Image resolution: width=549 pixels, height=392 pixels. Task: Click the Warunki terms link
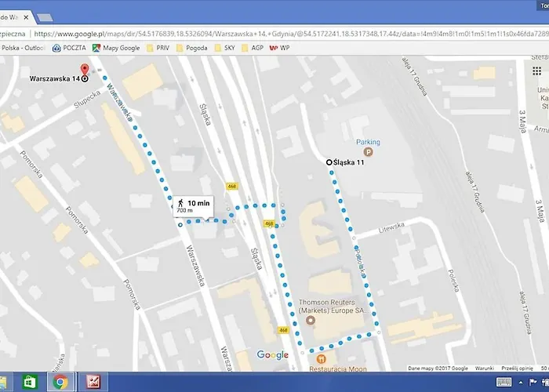(x=484, y=368)
